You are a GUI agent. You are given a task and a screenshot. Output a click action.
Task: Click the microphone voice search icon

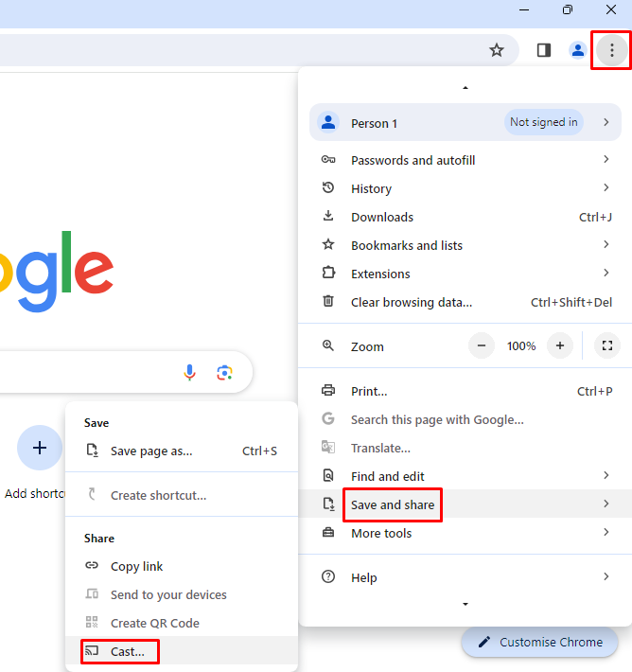[x=190, y=372]
